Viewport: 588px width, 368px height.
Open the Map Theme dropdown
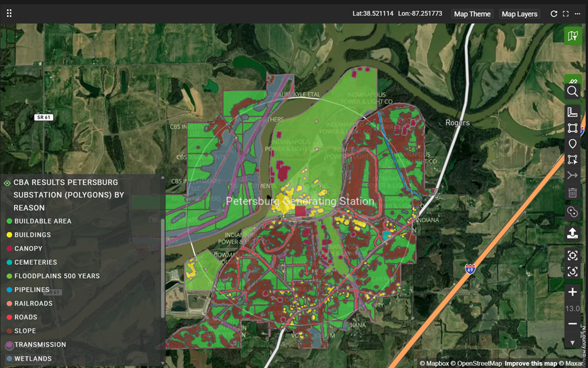472,14
